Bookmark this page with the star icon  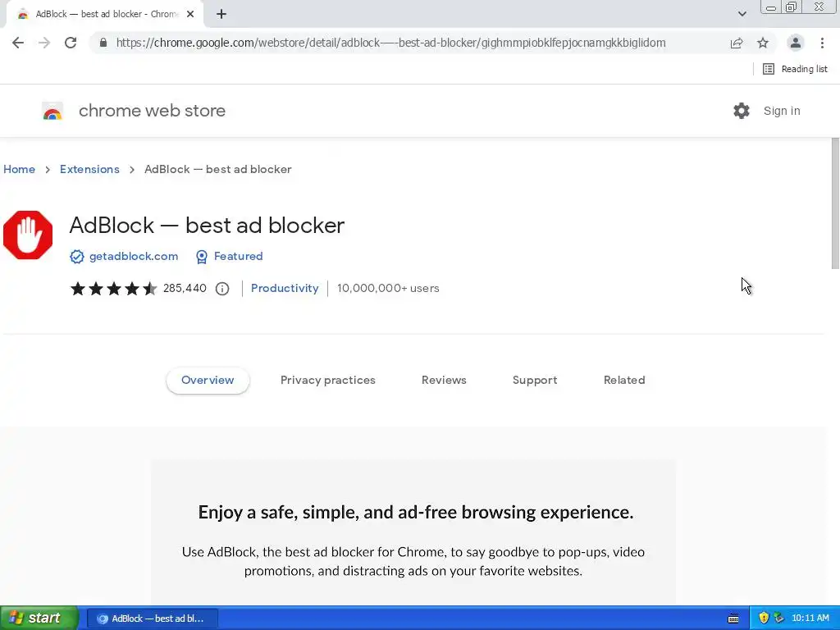tap(763, 43)
